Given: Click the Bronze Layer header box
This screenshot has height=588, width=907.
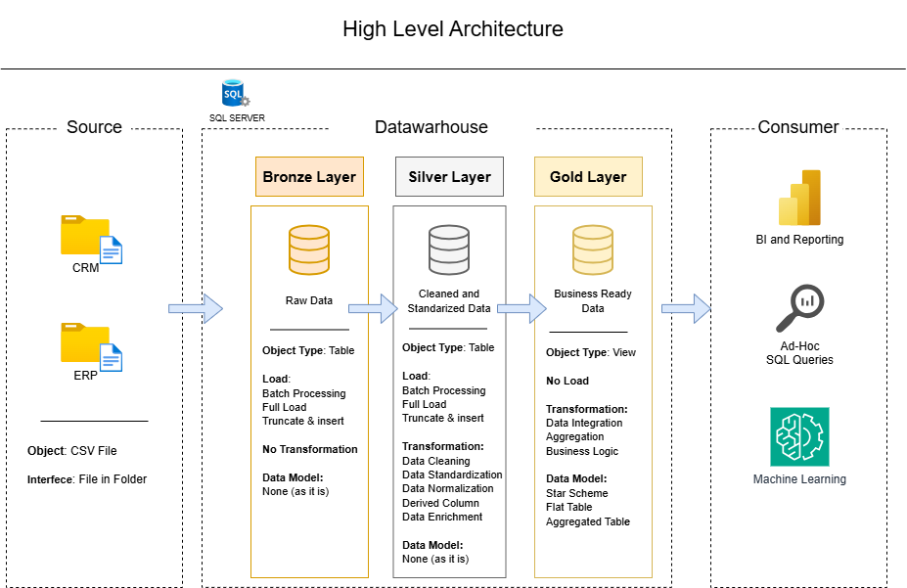Looking at the screenshot, I should pos(309,176).
